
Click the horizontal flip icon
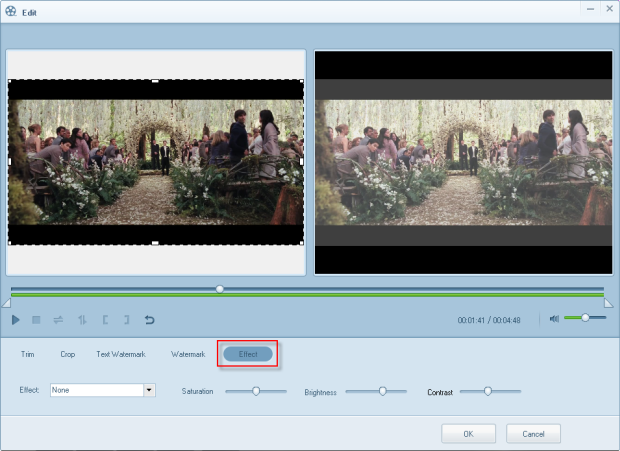tap(59, 320)
